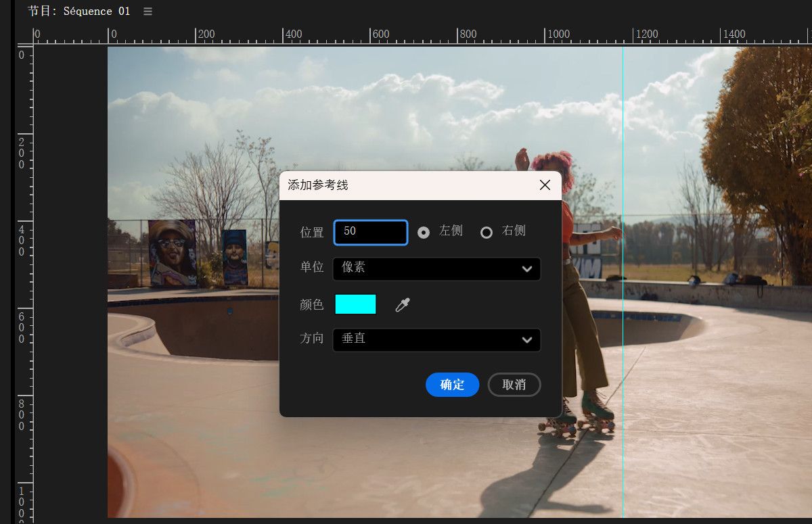
Task: Click the cyan vertical guide line in the preview
Action: pos(623,284)
